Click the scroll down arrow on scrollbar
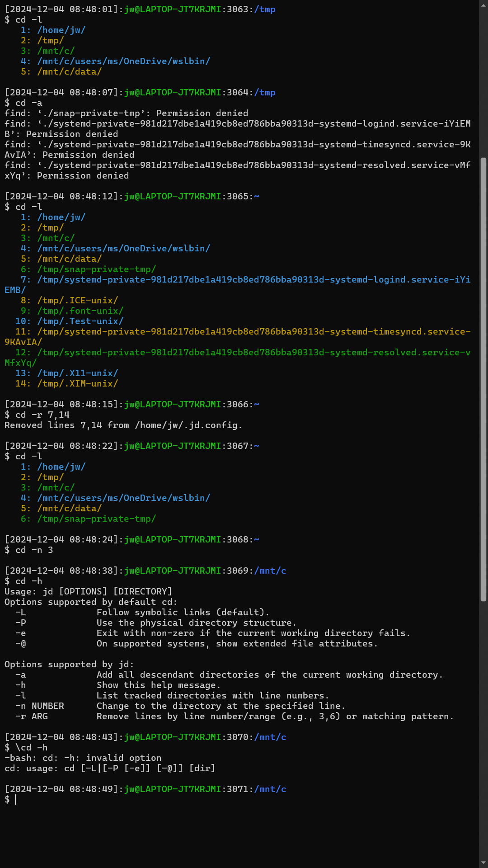The height and width of the screenshot is (868, 488). (x=483, y=863)
